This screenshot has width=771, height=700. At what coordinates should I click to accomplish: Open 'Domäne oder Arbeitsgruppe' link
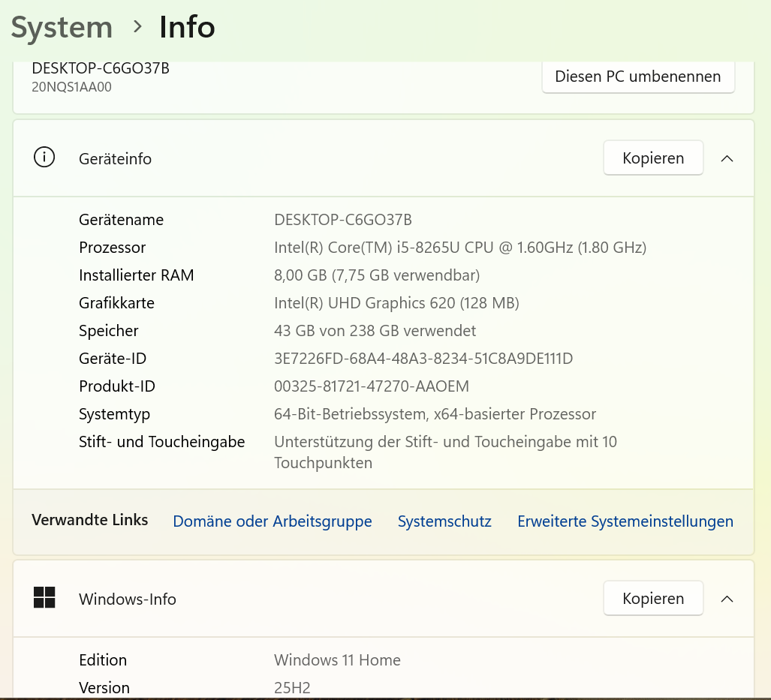[x=273, y=521]
